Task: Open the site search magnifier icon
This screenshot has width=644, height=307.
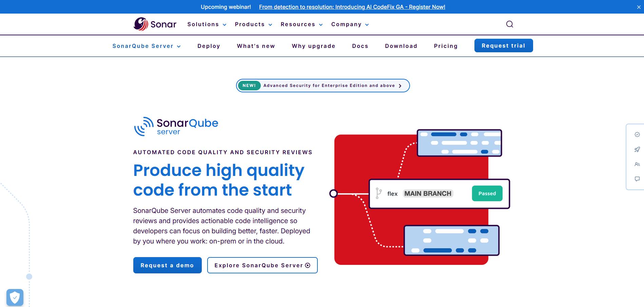Action: click(509, 24)
